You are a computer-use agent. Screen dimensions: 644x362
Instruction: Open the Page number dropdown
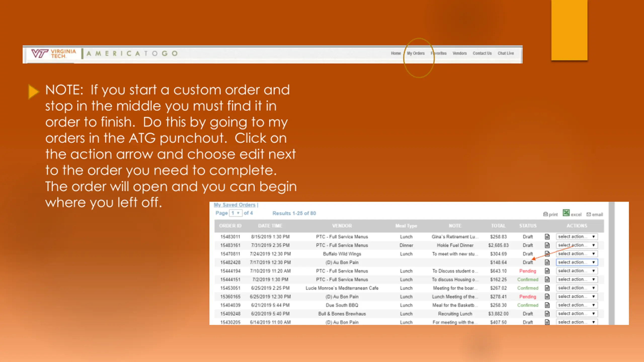235,213
